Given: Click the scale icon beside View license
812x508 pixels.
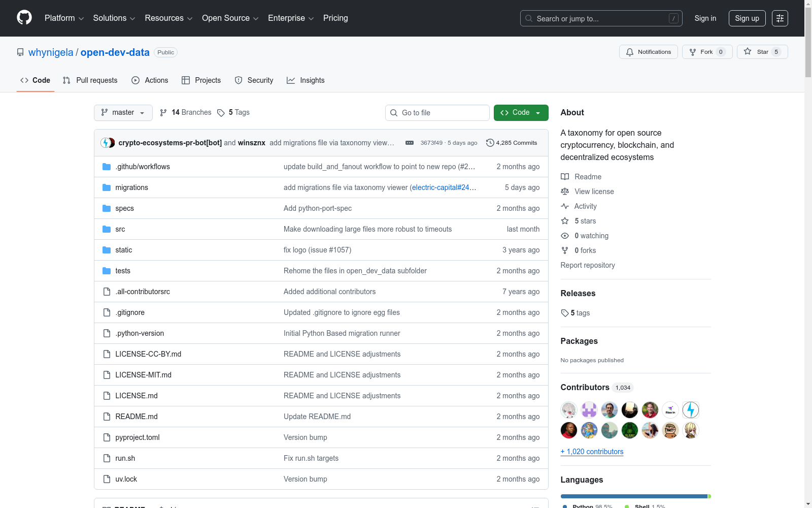Looking at the screenshot, I should pos(565,192).
